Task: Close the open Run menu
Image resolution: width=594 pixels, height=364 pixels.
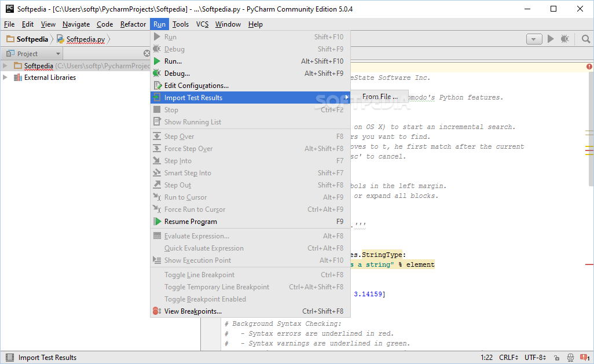Action: 159,24
